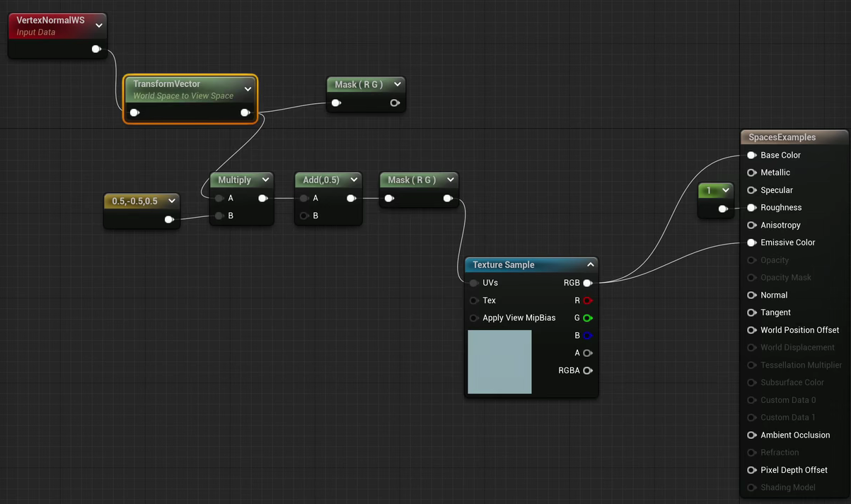This screenshot has width=851, height=504.
Task: Click the constant 1 node output pin
Action: click(x=723, y=209)
